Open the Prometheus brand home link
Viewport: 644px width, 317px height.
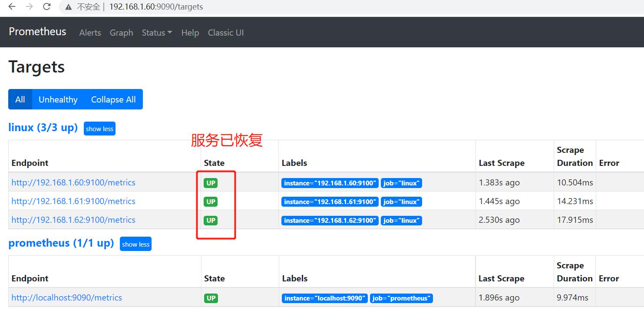[x=37, y=32]
